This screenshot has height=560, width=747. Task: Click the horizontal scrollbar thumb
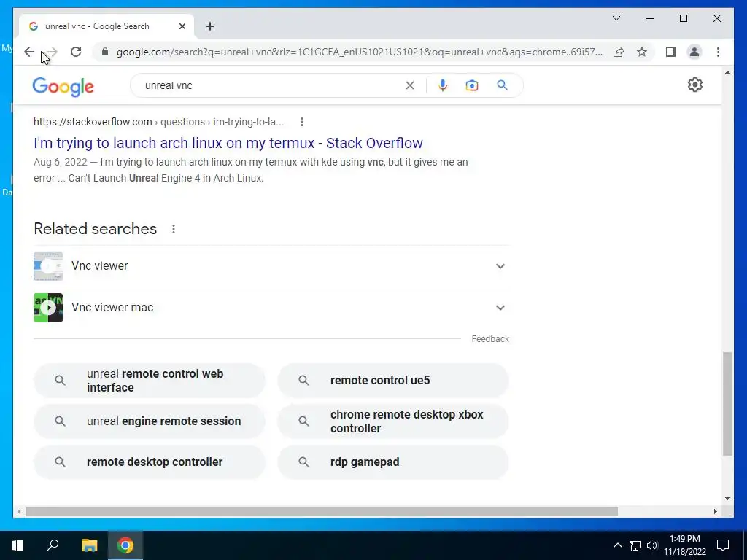coord(322,511)
